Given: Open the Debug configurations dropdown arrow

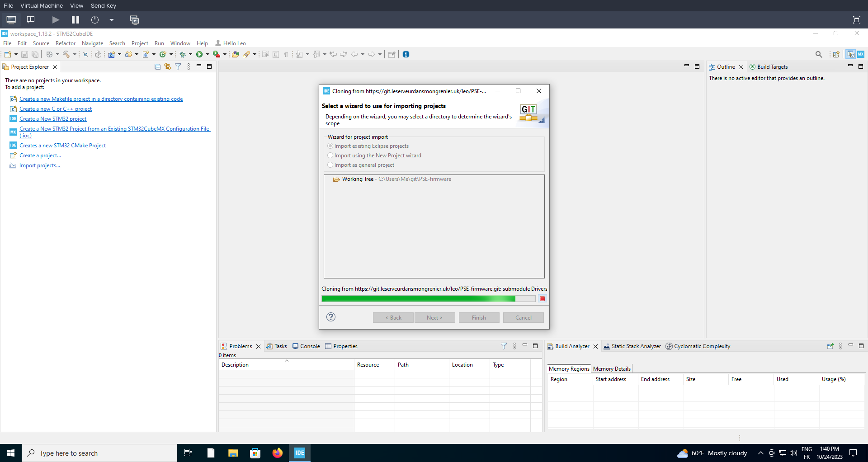Looking at the screenshot, I should (x=190, y=54).
